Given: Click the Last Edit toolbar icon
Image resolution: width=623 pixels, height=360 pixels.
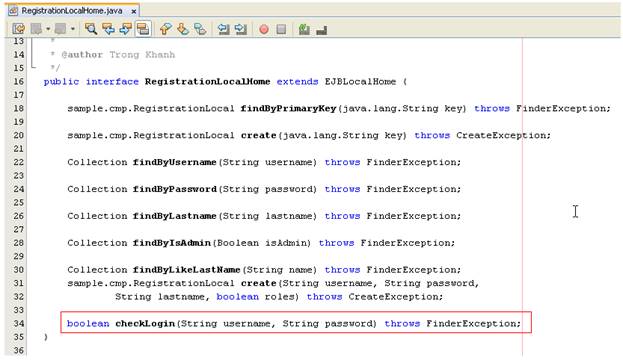Looking at the screenshot, I should coord(19,29).
